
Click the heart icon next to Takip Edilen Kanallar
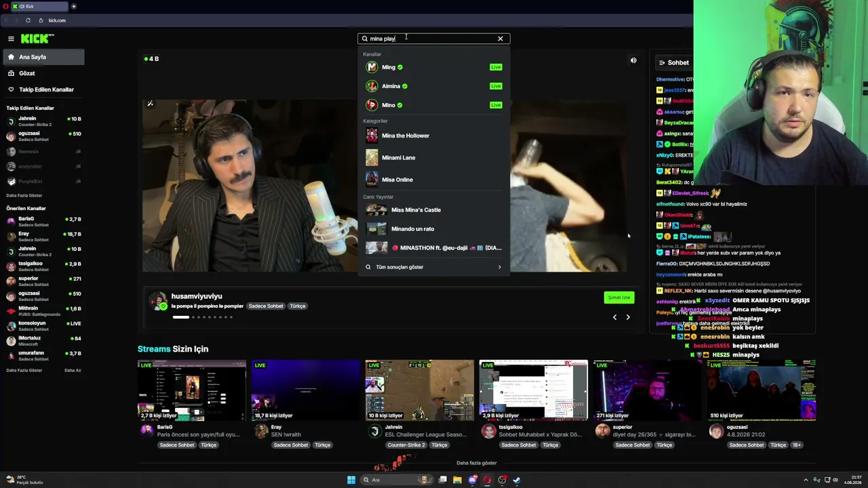coord(11,89)
